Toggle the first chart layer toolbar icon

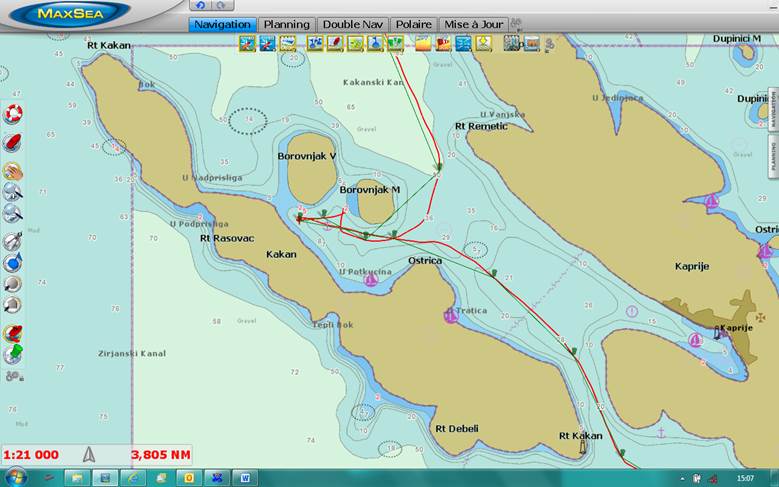tap(247, 43)
